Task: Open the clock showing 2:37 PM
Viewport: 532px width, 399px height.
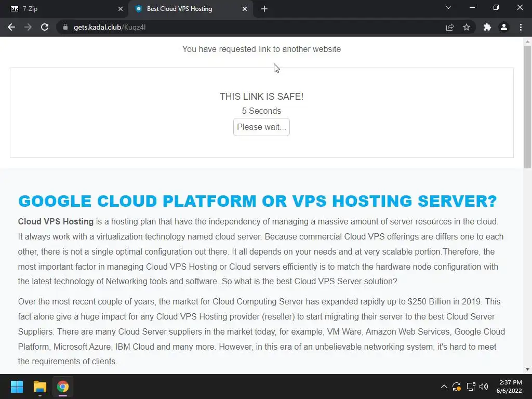Action: pyautogui.click(x=509, y=387)
